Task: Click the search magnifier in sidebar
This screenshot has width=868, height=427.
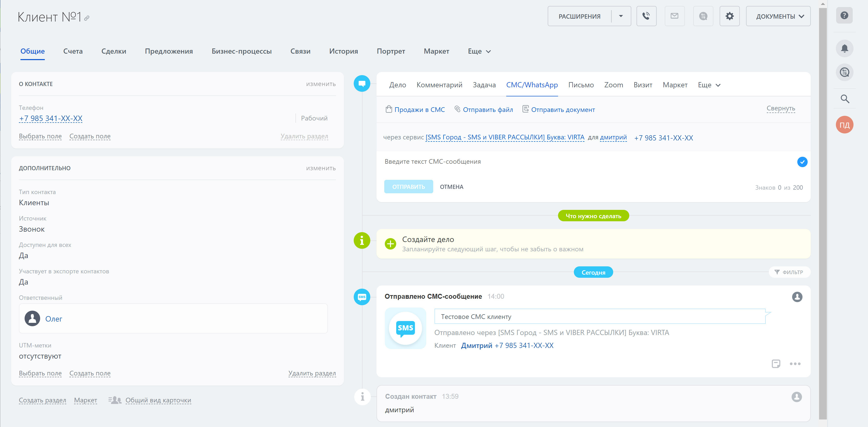Action: [x=844, y=99]
